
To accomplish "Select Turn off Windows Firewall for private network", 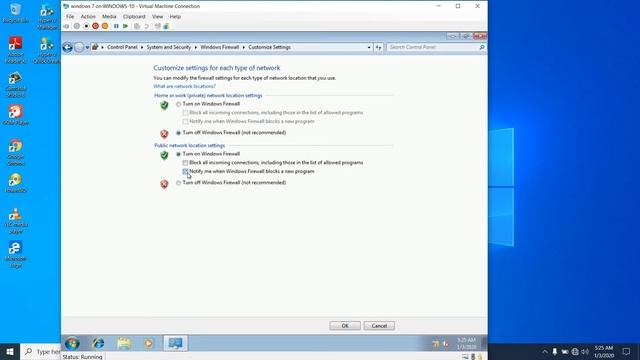I will 178,133.
